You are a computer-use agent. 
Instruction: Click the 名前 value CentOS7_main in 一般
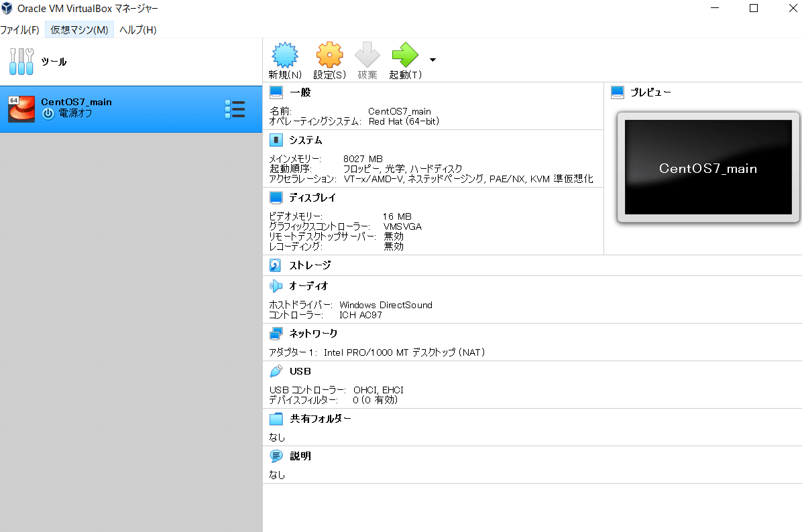click(x=400, y=111)
